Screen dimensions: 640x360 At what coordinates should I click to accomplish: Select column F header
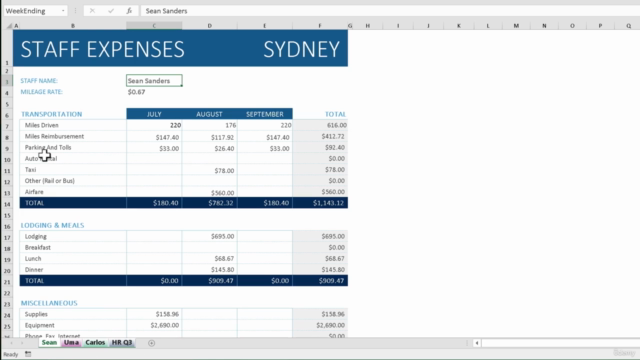320,26
